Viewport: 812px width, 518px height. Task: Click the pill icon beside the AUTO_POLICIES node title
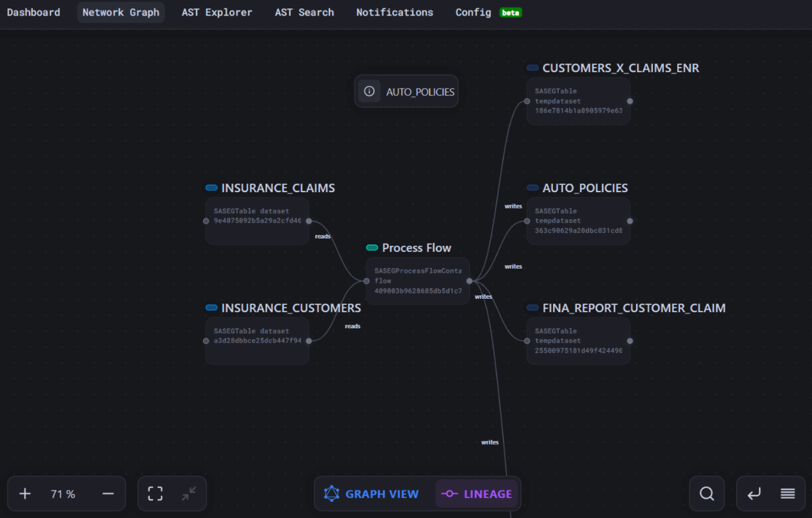(532, 188)
